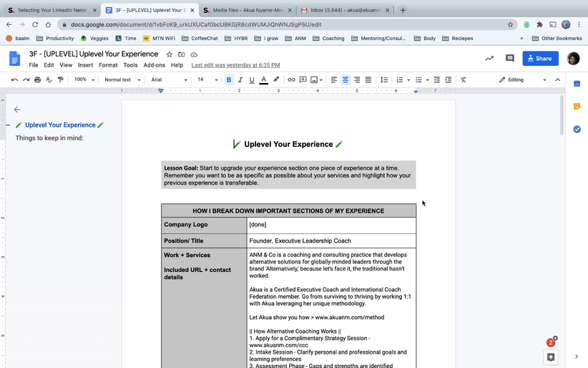Toggle Underline formatting
The height and width of the screenshot is (368, 588).
point(252,79)
